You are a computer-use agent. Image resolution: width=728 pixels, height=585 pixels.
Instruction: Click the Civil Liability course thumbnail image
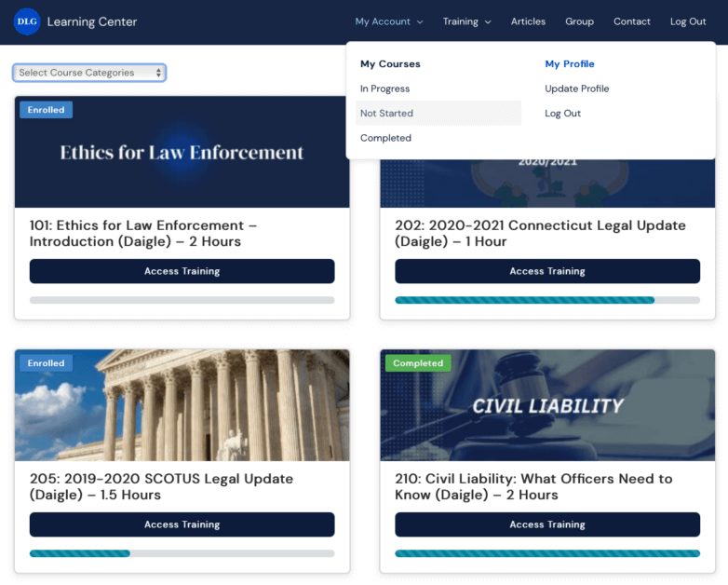point(546,405)
